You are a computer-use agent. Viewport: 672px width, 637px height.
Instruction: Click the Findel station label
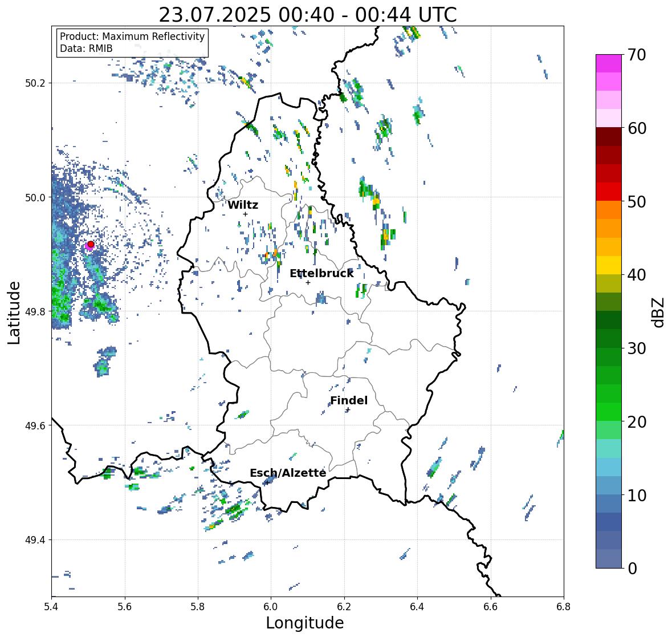[x=349, y=400]
